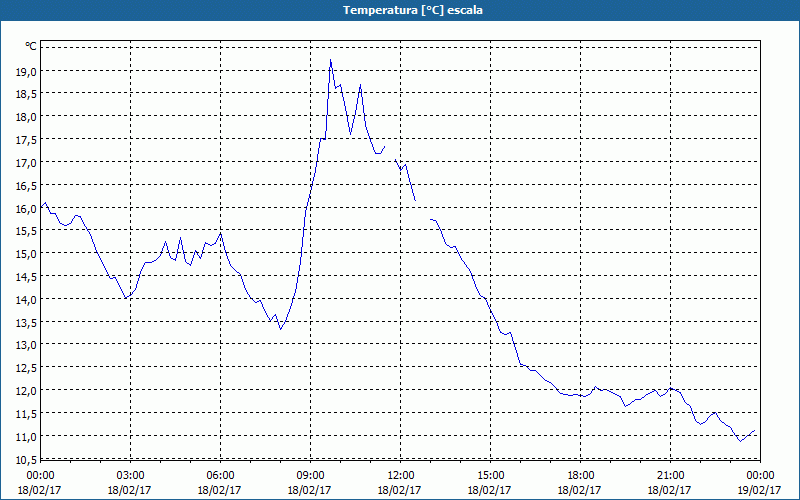Click the 18,0 y-axis label
Image resolution: width=800 pixels, height=500 pixels.
point(27,118)
